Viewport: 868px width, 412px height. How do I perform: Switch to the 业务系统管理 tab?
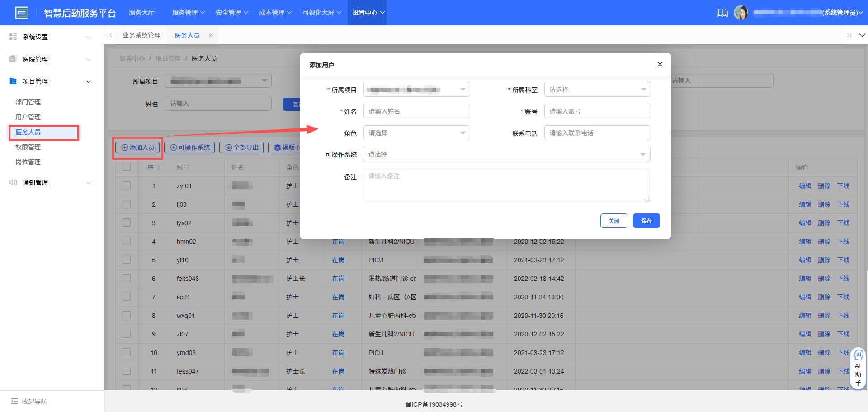(x=142, y=35)
